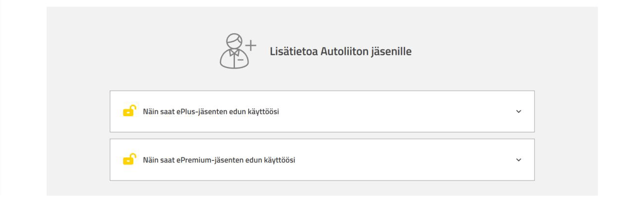
Task: Expand the ePremium section using its chevron
Action: click(518, 160)
